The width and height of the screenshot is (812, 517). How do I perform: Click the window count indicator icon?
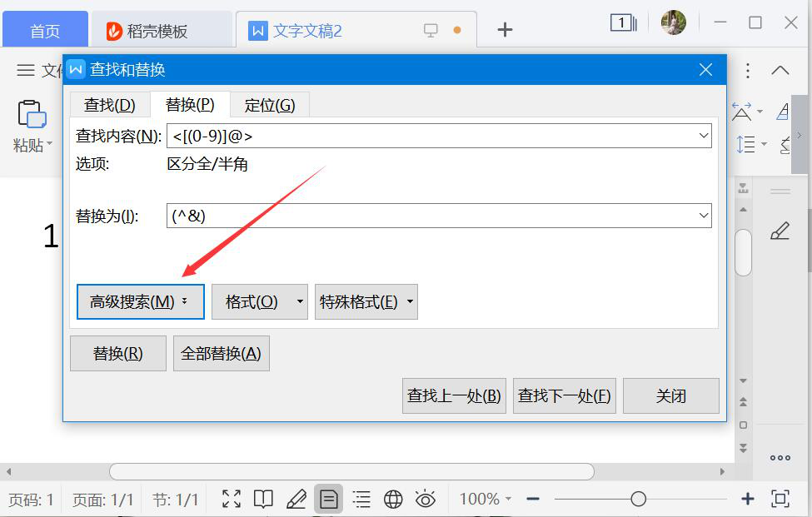[624, 22]
